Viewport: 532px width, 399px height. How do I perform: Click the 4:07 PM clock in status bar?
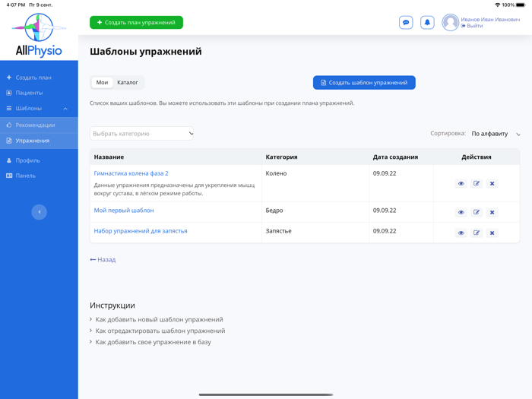point(16,5)
